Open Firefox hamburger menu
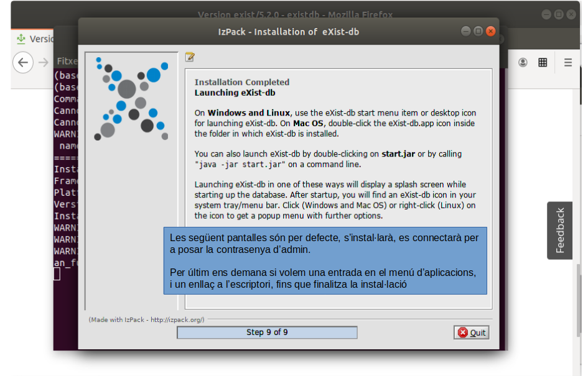 (x=568, y=63)
